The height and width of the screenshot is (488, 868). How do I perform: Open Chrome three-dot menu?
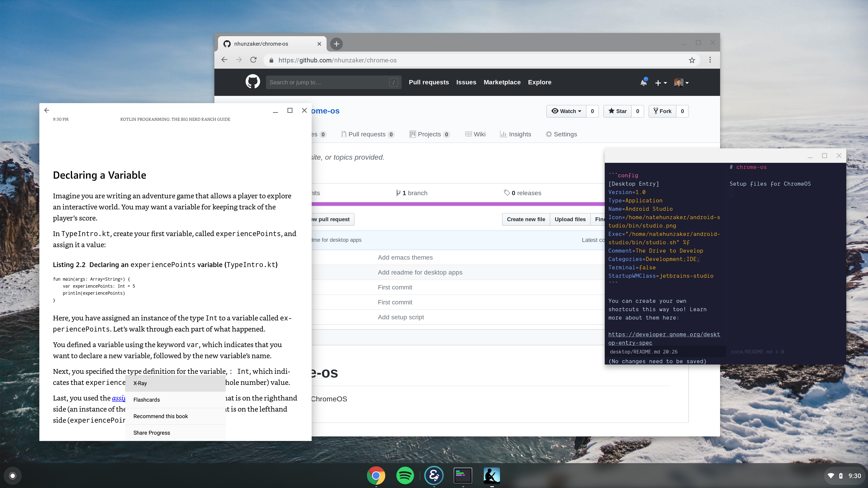tap(710, 60)
